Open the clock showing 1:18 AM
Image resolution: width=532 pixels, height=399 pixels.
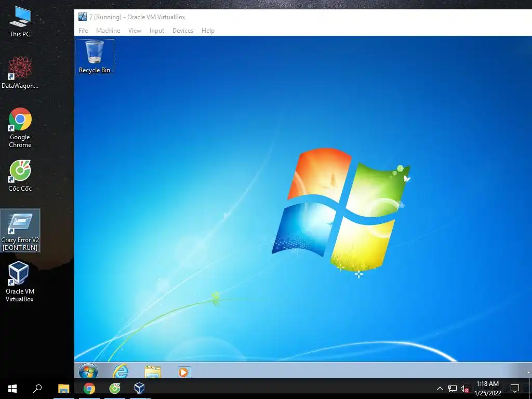tap(488, 389)
